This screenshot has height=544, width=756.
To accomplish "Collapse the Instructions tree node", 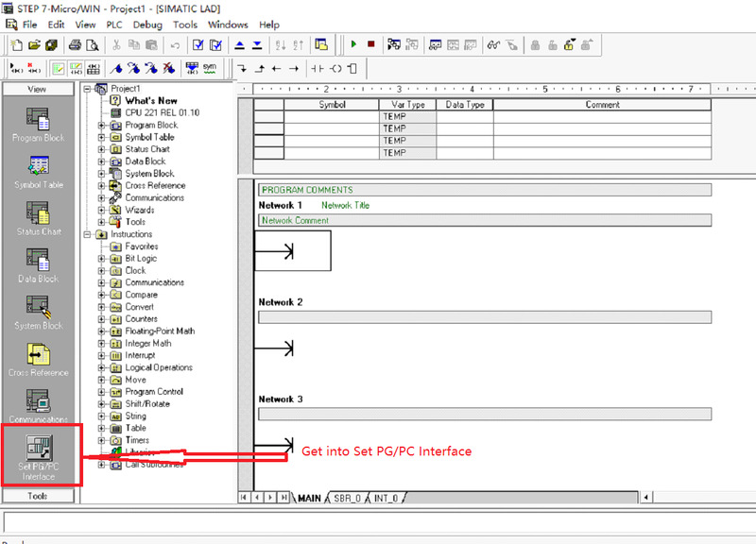I will 87,234.
